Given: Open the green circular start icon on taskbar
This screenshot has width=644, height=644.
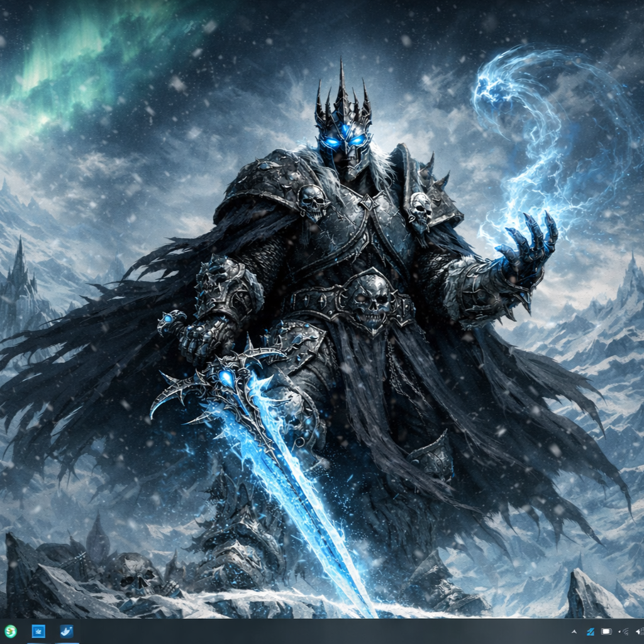Looking at the screenshot, I should coord(10,631).
